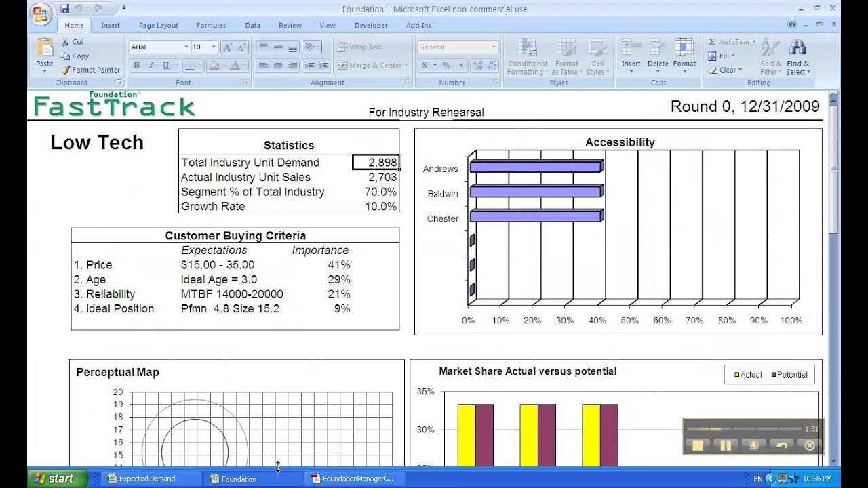Toggle Bold formatting
Screen dimensions: 868x488
tap(136, 66)
